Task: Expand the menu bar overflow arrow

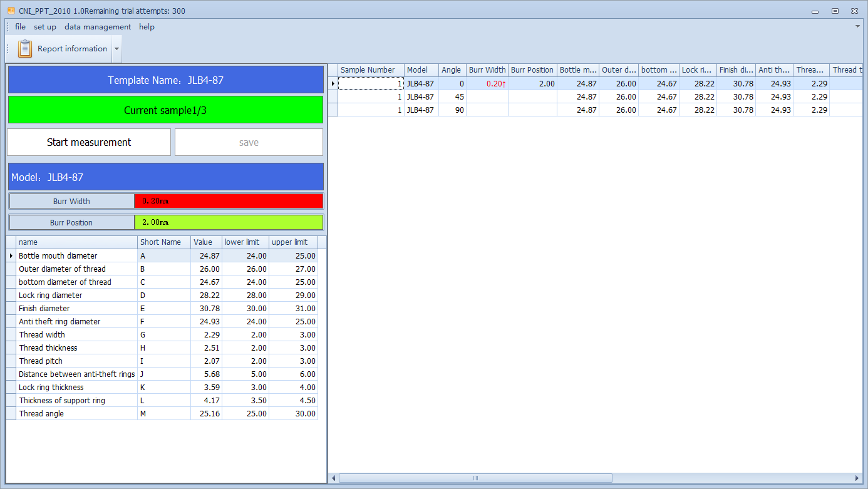Action: point(857,26)
